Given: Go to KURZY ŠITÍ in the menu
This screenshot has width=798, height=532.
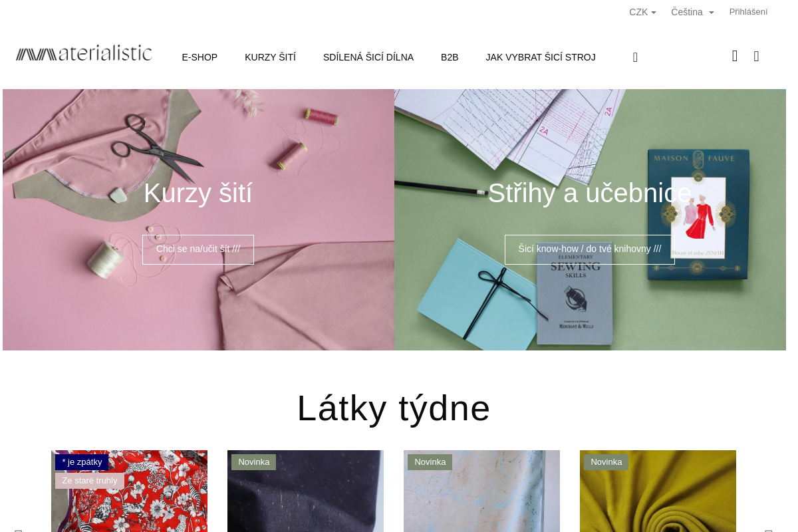Looking at the screenshot, I should point(270,57).
